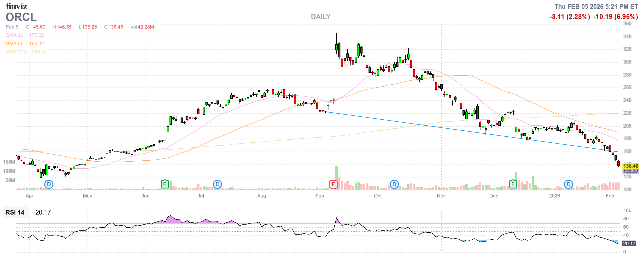Viewport: 644px width, 259px height.
Task: Click the dark RSI 20.17 value tag
Action: [x=629, y=243]
